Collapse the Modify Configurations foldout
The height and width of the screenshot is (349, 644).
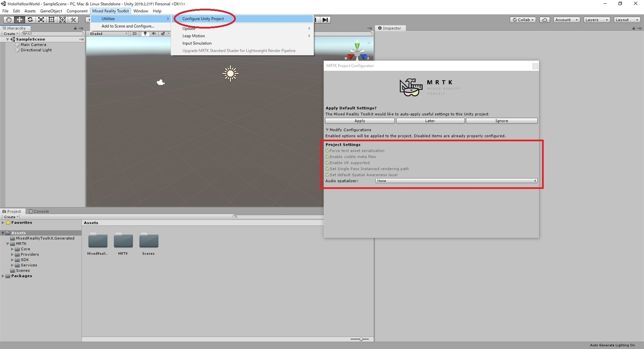(x=327, y=130)
